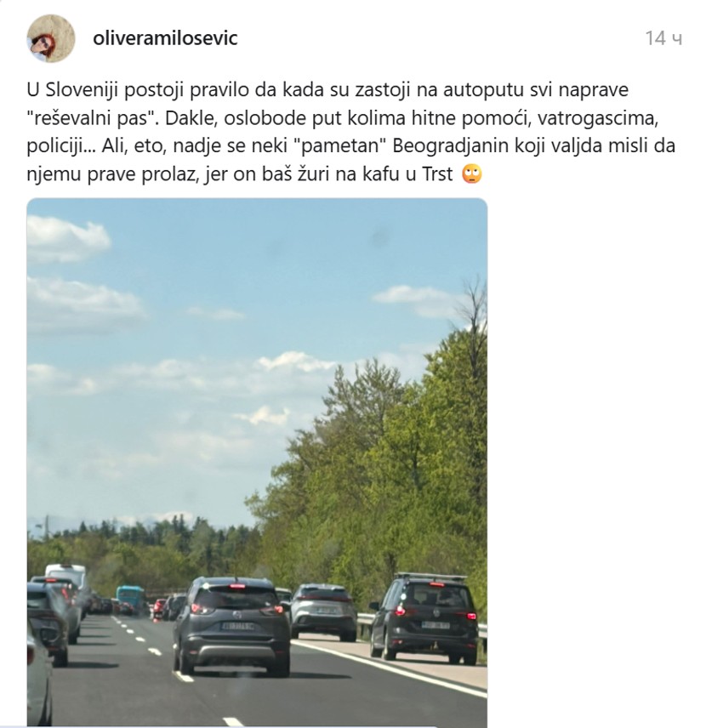Open the post via the 14 ч timestamp
The width and height of the screenshot is (723, 728).
click(x=663, y=38)
